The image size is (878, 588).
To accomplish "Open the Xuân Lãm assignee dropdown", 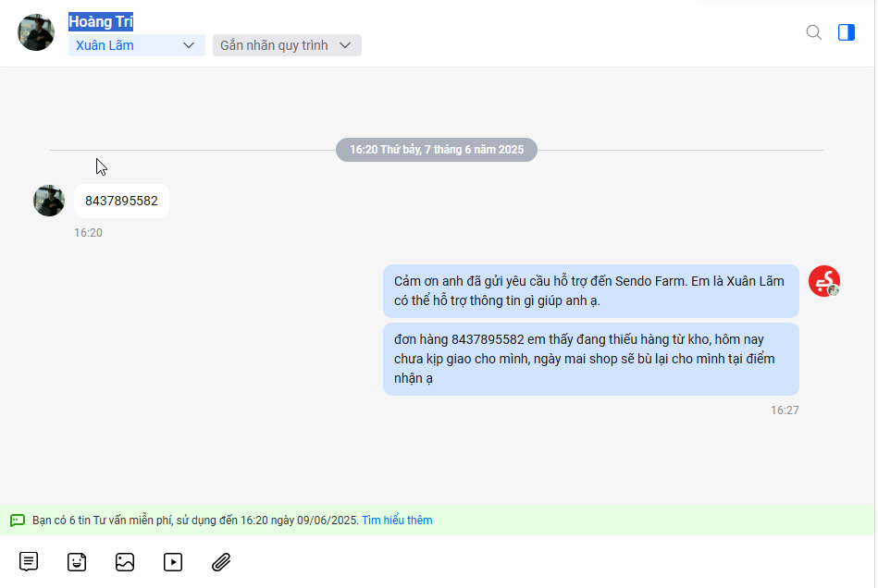I will click(137, 45).
